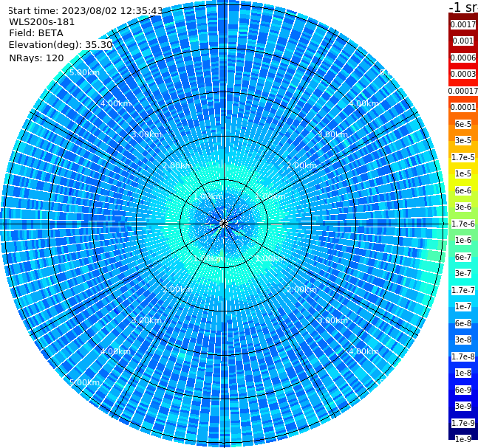The width and height of the screenshot is (478, 448).
Task: Click the Field: BETA label
Action: point(36,33)
